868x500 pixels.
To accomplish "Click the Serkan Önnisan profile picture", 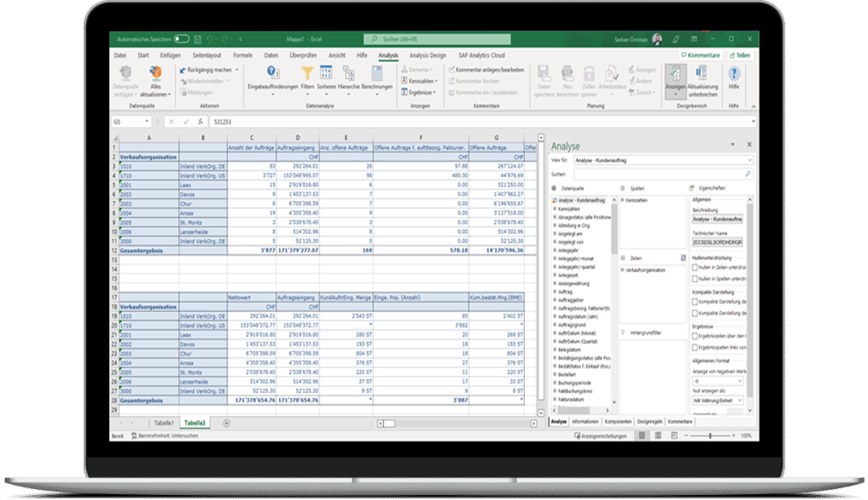I will pos(657,39).
